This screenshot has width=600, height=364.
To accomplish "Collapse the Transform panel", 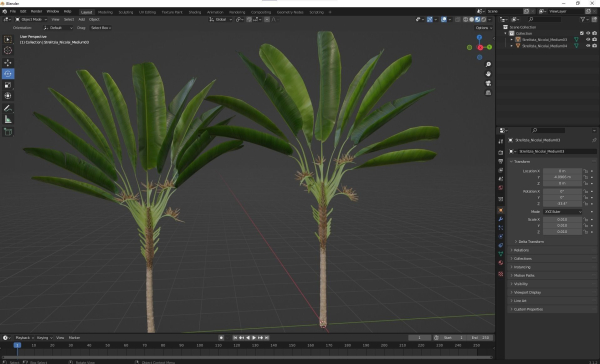I will click(522, 162).
